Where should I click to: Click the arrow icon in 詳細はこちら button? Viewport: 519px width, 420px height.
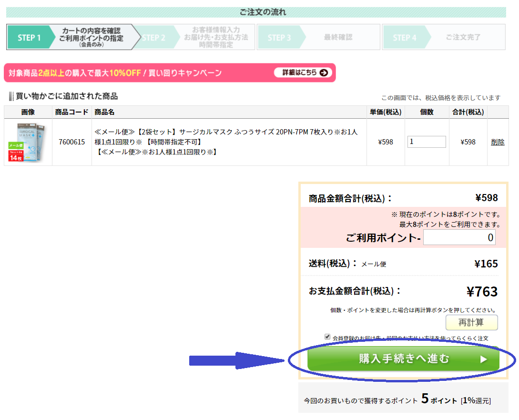point(324,72)
